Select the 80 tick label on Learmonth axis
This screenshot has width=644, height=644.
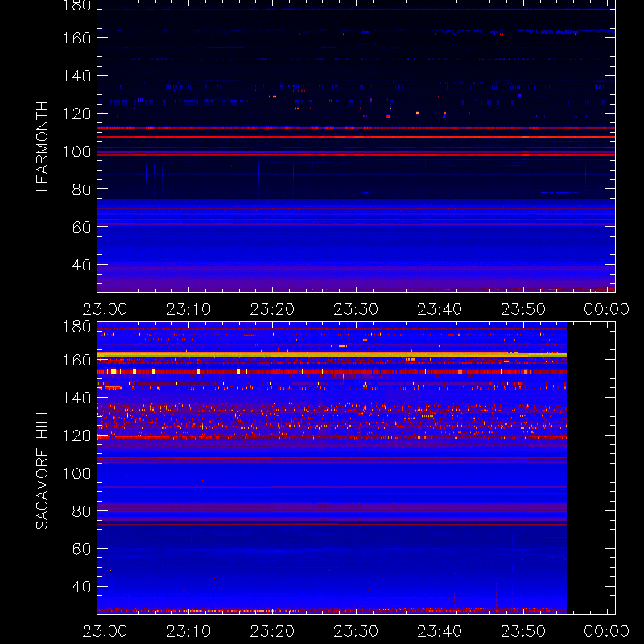coord(81,189)
